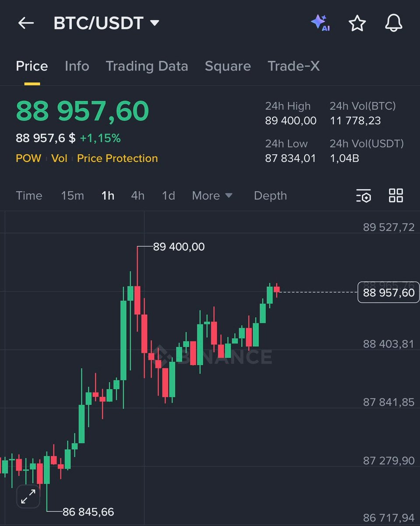Open chart indicator settings icon

(x=364, y=196)
